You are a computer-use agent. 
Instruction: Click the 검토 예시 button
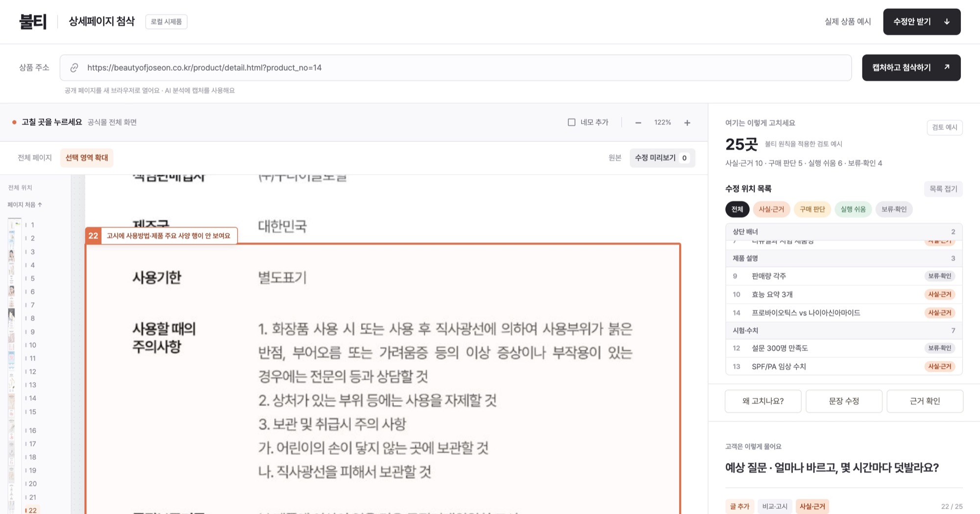[945, 128]
